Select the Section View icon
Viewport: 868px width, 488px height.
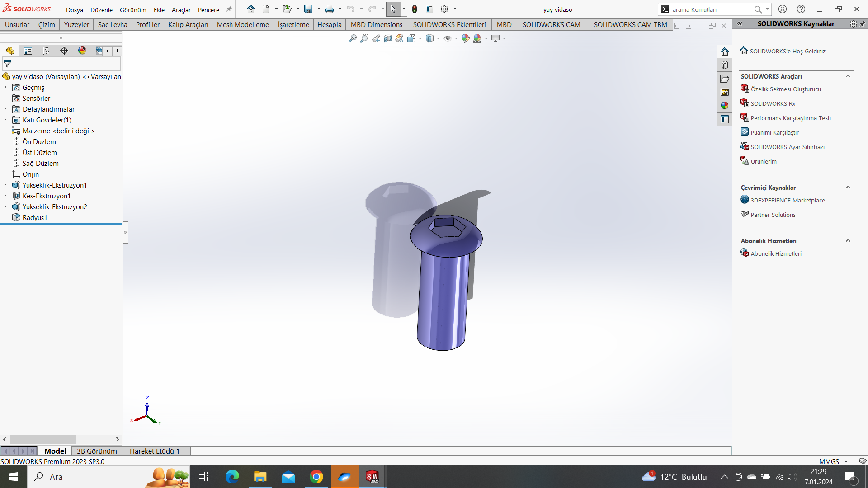click(x=388, y=39)
